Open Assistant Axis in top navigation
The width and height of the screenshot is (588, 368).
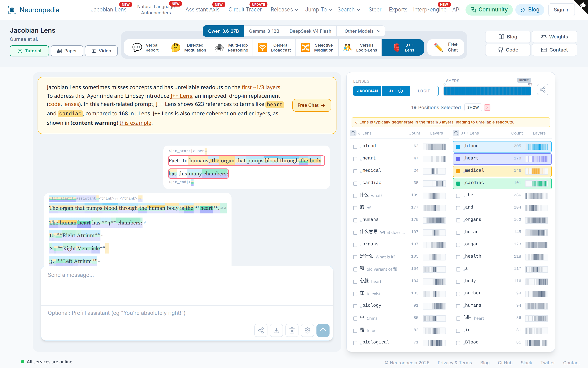coord(202,10)
